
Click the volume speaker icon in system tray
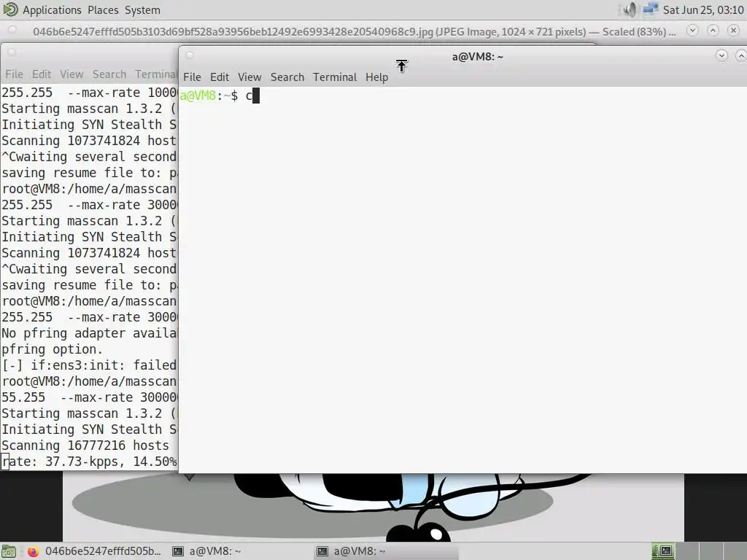[x=630, y=9]
